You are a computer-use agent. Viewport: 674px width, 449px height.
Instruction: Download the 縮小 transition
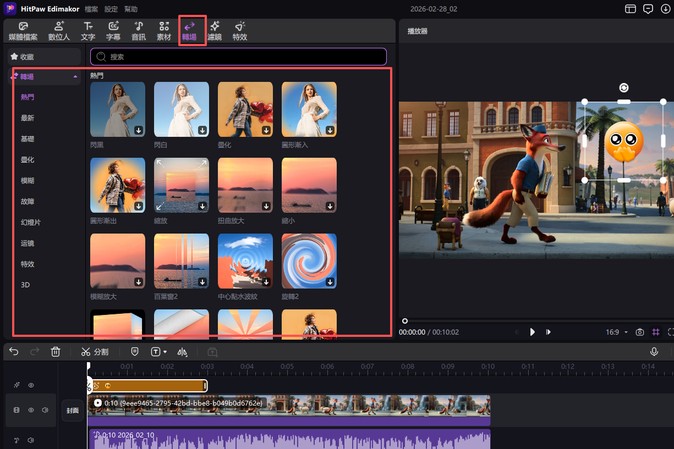pyautogui.click(x=330, y=206)
